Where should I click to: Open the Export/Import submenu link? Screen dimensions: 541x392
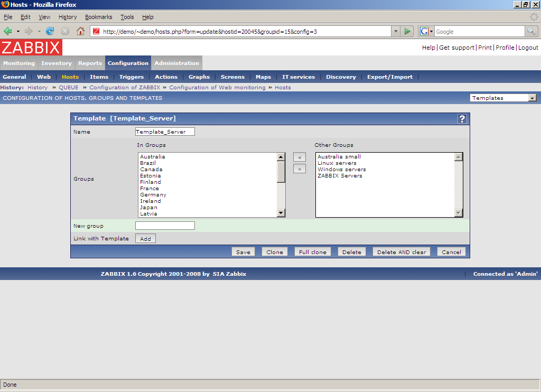(x=390, y=77)
